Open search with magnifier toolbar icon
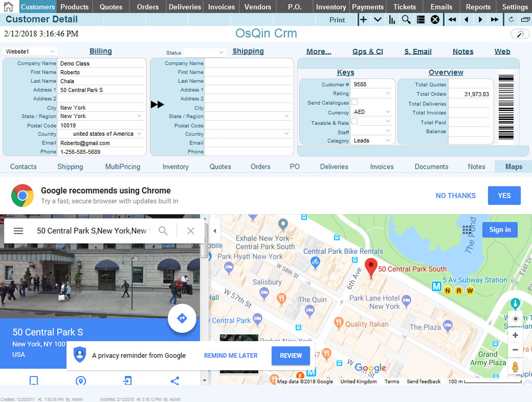This screenshot has width=532, height=402. [406, 20]
